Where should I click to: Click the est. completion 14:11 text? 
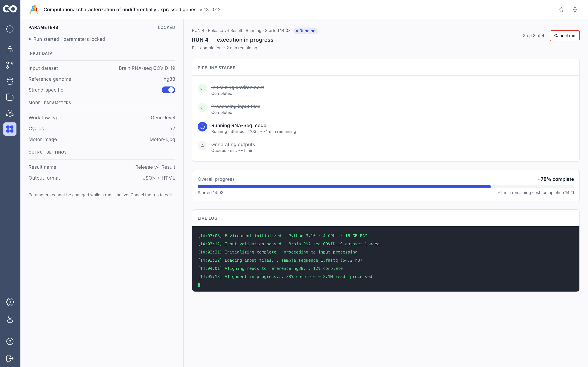(554, 193)
